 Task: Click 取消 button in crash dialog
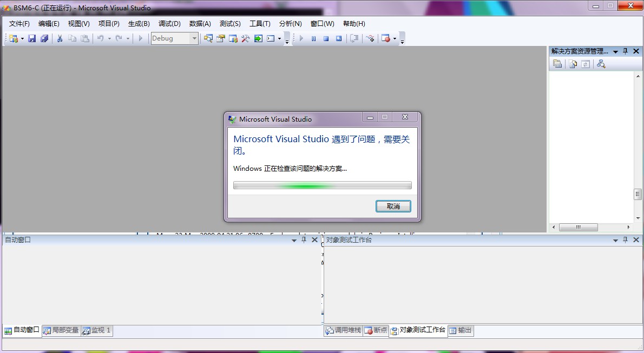[393, 206]
